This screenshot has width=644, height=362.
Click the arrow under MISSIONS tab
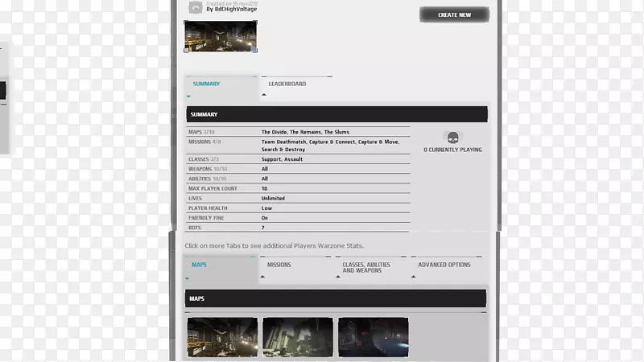pyautogui.click(x=262, y=277)
